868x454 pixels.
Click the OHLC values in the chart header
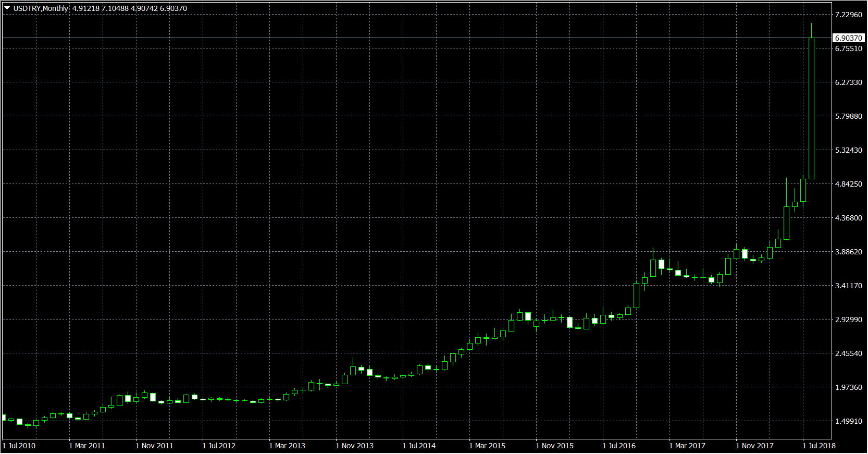[x=129, y=8]
